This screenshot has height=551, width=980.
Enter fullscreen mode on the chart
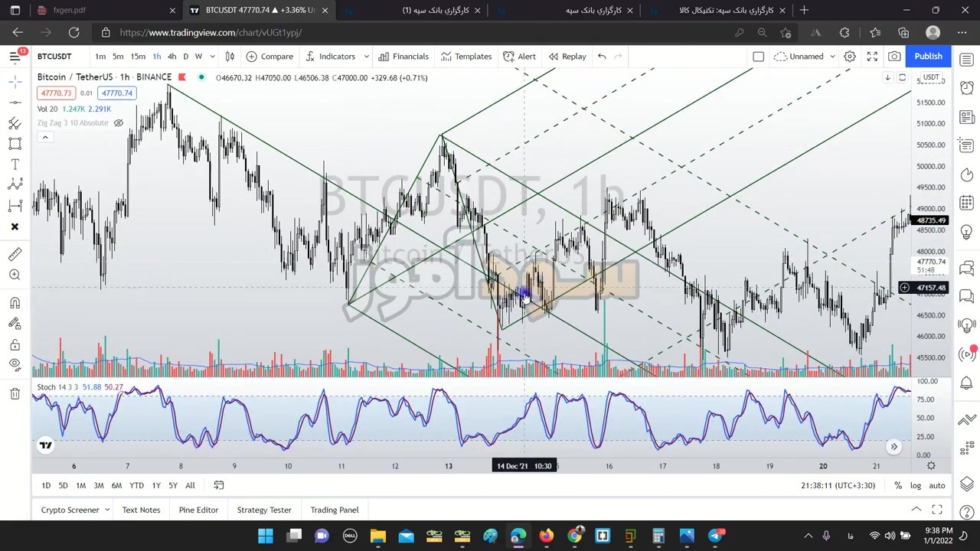[x=872, y=57]
